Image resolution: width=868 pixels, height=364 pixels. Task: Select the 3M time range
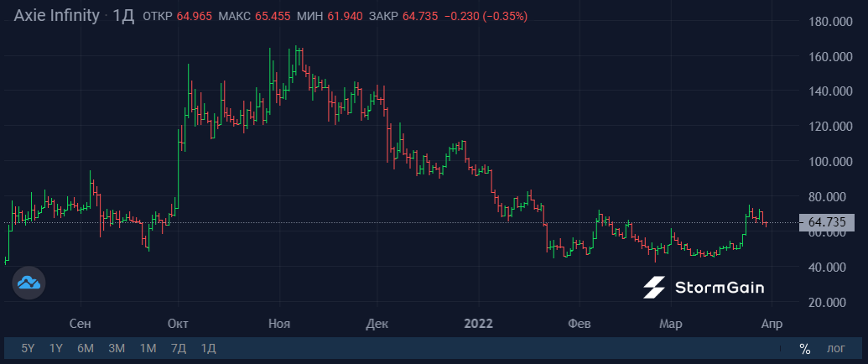click(117, 349)
